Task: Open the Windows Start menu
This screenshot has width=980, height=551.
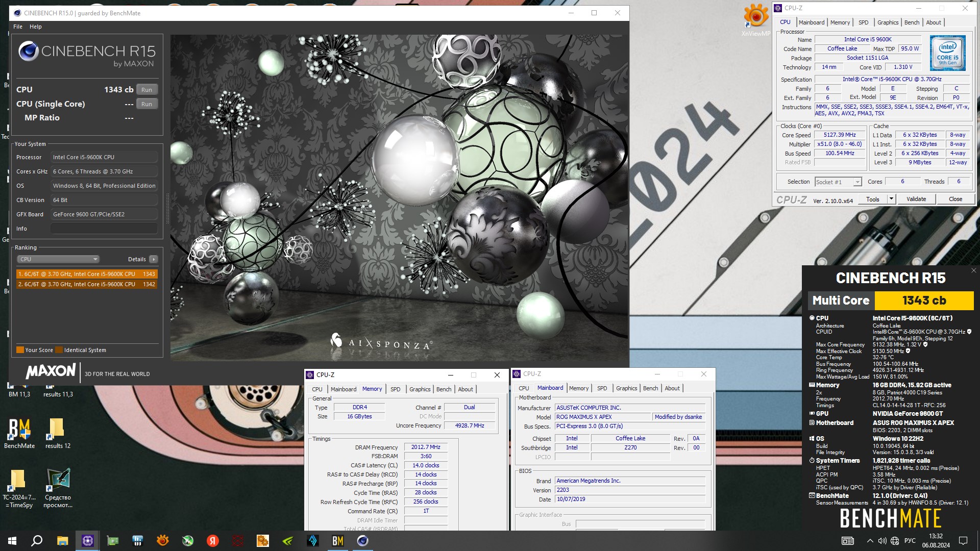Action: point(12,541)
